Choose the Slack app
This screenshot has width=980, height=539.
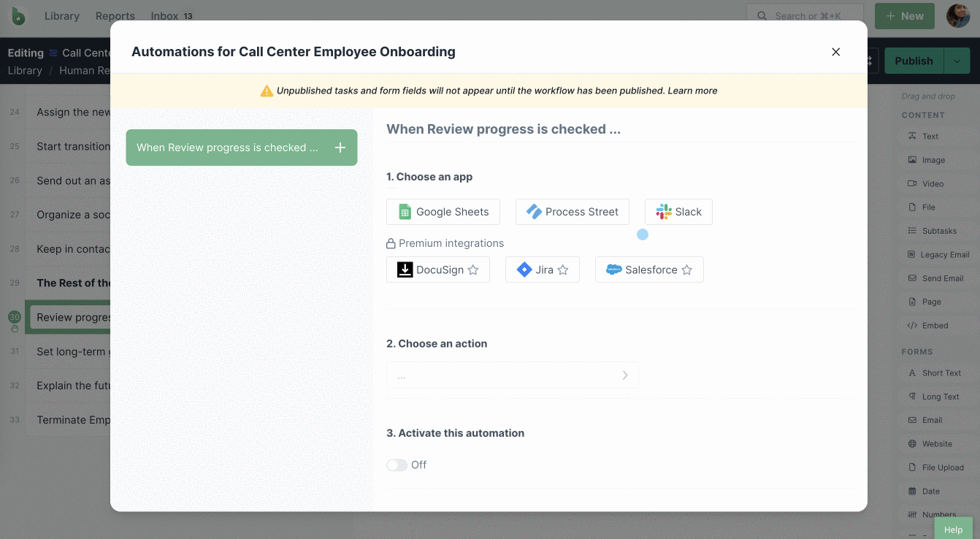click(678, 212)
